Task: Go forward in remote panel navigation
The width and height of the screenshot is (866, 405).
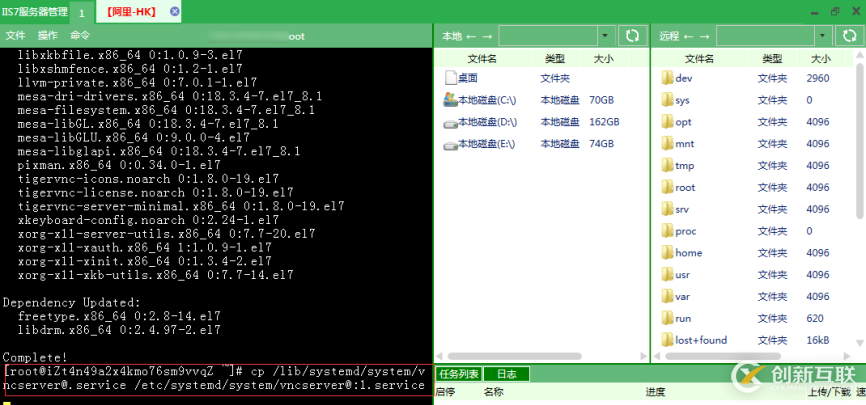Action: 704,36
